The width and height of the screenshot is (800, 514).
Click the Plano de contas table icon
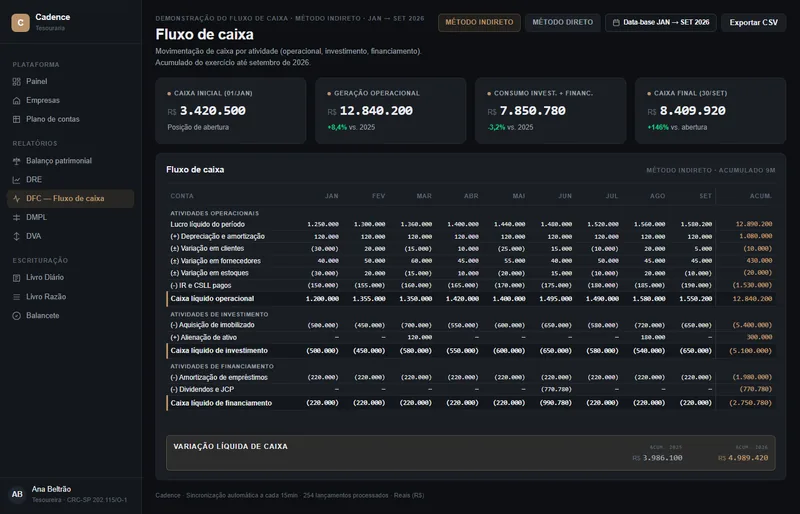coord(16,119)
